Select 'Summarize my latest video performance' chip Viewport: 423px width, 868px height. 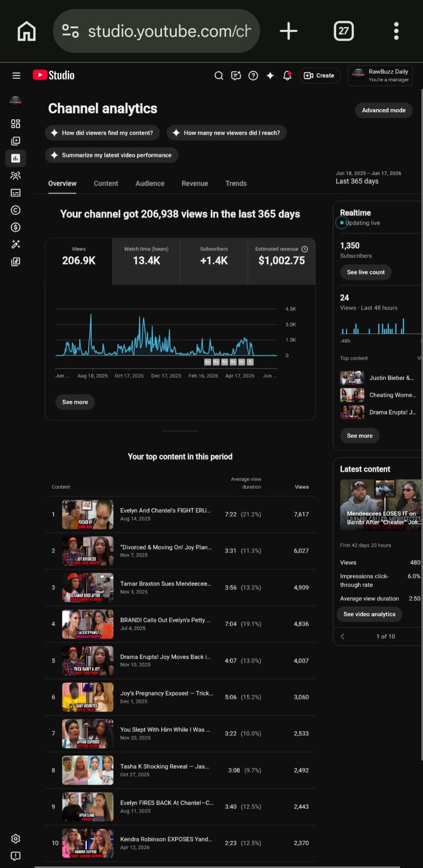click(111, 155)
